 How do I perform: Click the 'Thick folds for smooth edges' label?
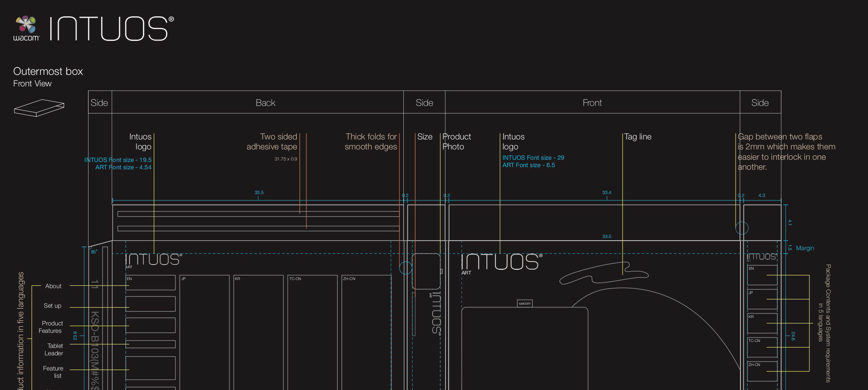(x=371, y=142)
